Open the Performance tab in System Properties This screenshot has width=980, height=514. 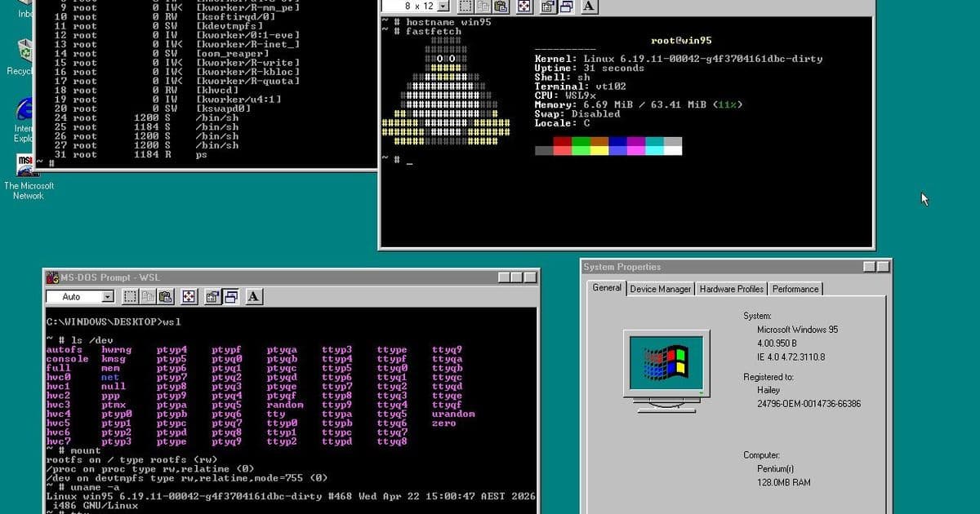click(x=795, y=289)
